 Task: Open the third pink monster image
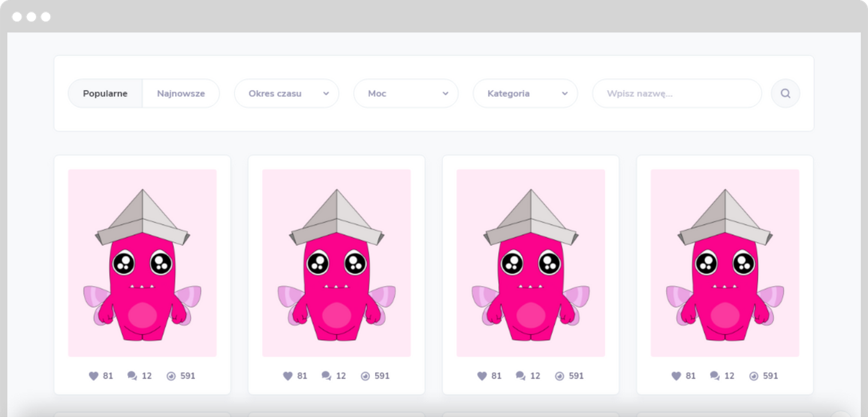(531, 263)
